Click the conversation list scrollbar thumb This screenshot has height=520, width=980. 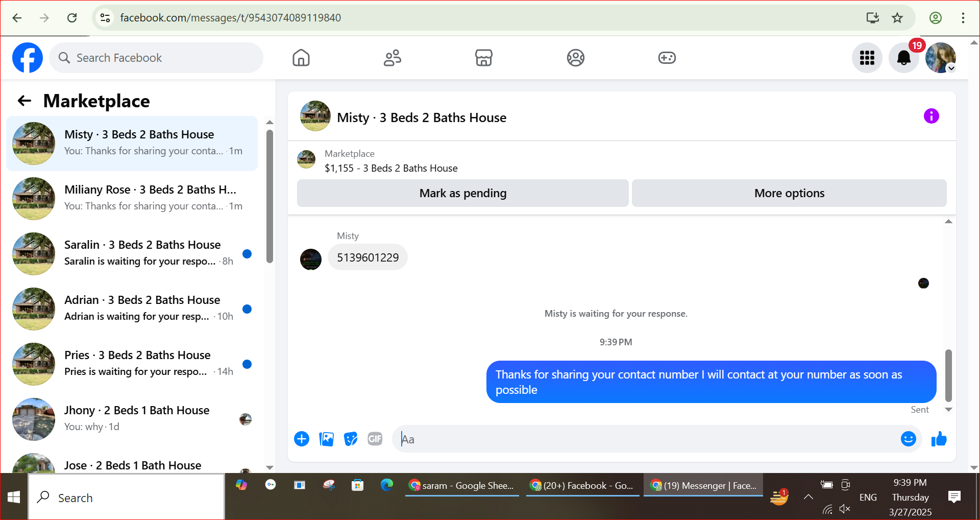tap(269, 197)
